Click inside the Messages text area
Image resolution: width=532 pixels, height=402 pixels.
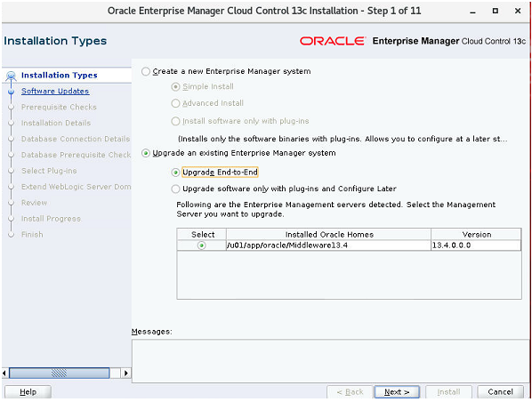point(330,361)
